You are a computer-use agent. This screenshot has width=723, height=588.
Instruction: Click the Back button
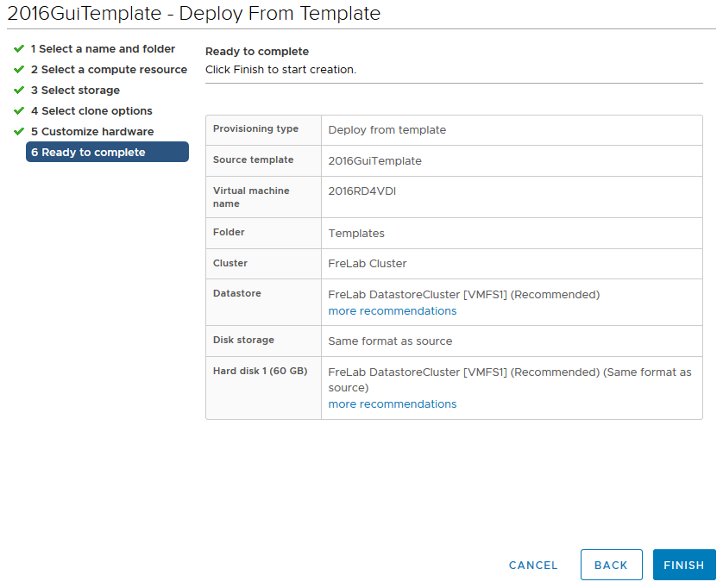pos(611,566)
